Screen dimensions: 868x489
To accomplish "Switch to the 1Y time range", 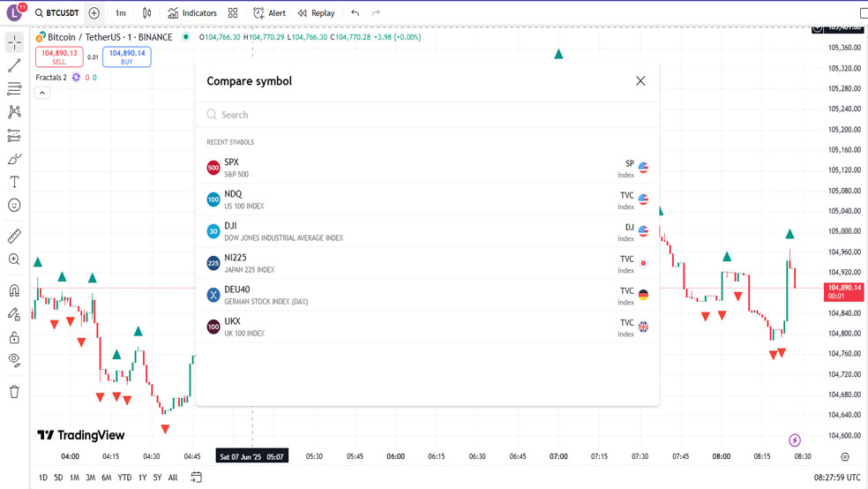I will 142,478.
